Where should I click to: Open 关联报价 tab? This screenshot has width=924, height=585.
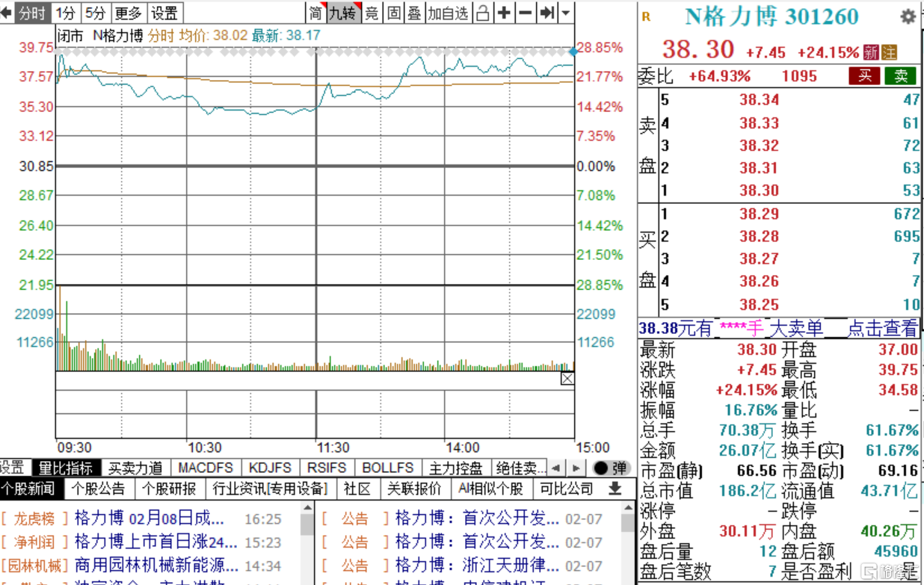tap(413, 489)
